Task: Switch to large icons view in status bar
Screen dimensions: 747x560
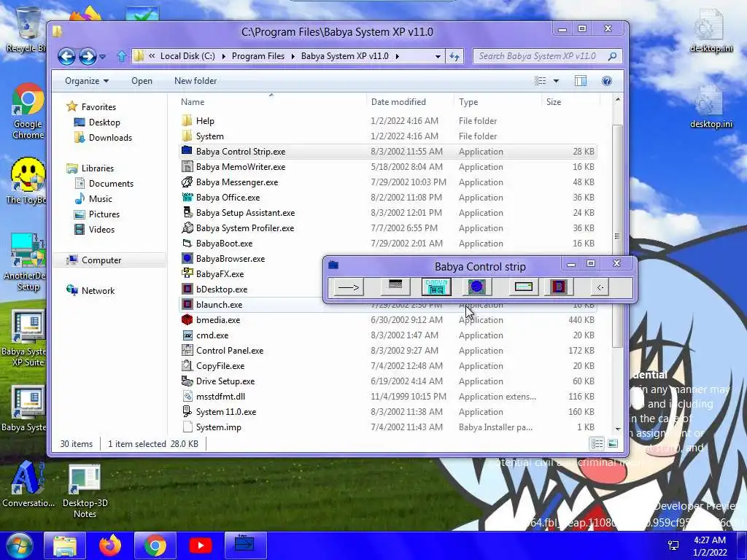Action: point(613,444)
